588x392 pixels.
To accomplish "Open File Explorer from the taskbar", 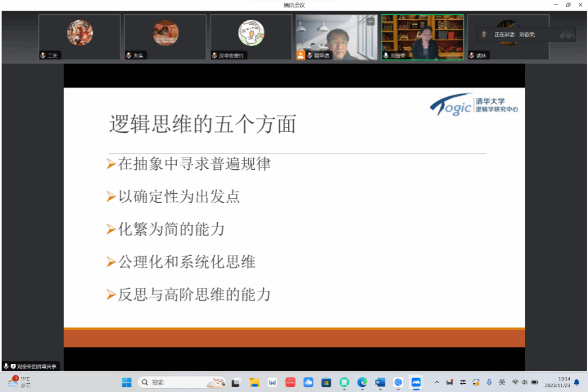I will pos(254,382).
